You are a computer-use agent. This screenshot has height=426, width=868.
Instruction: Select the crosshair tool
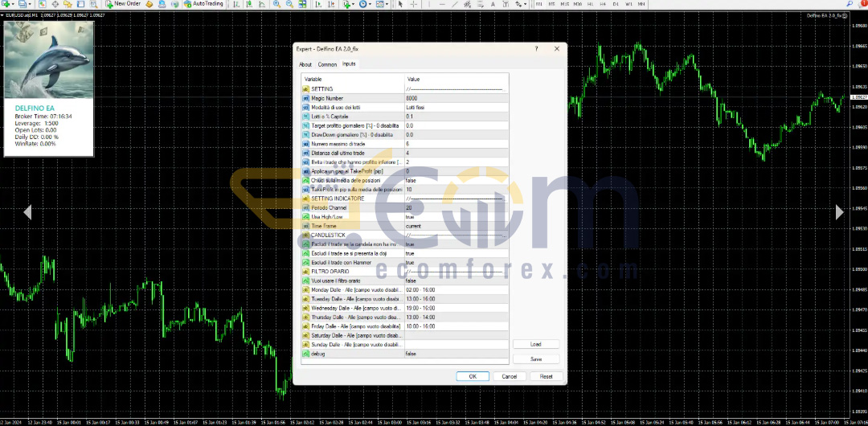413,4
